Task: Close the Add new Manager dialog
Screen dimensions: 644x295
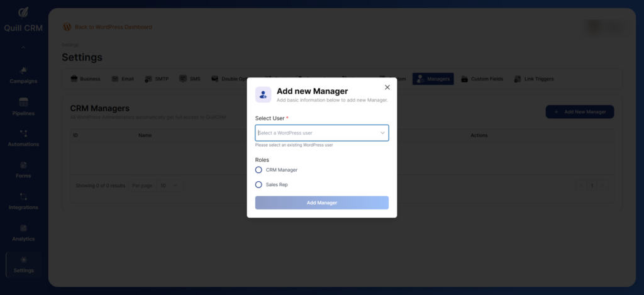Action: [x=387, y=87]
